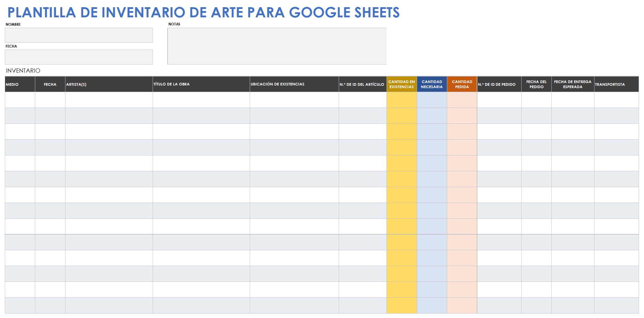Screen dimensions: 644x318
Task: Select the FECHA DE ENTREGA ESPERADA header
Action: click(x=573, y=84)
